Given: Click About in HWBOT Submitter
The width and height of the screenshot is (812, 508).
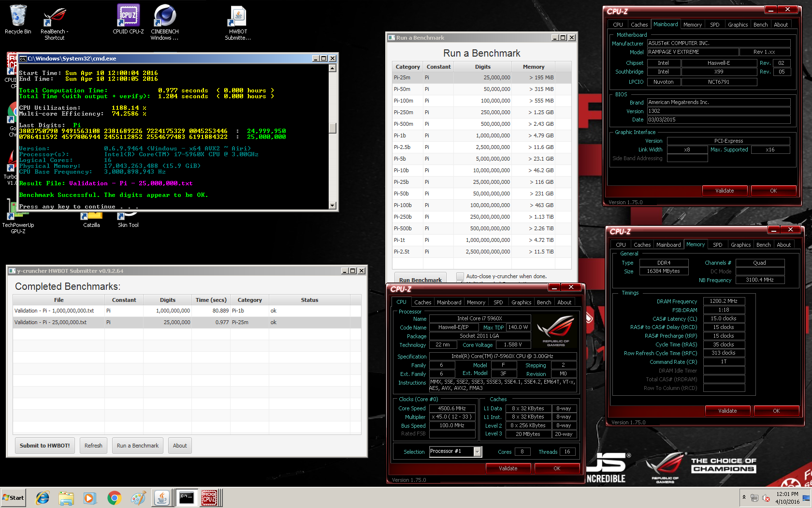Looking at the screenshot, I should [180, 446].
